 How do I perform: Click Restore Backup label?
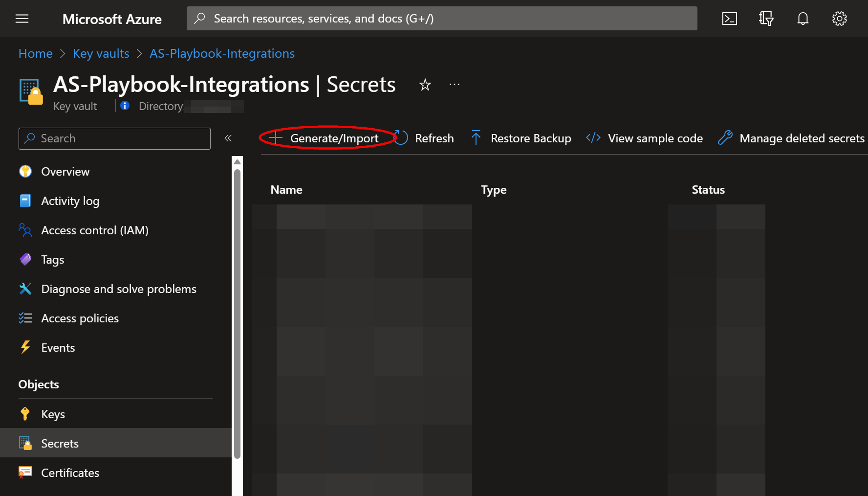pos(531,138)
